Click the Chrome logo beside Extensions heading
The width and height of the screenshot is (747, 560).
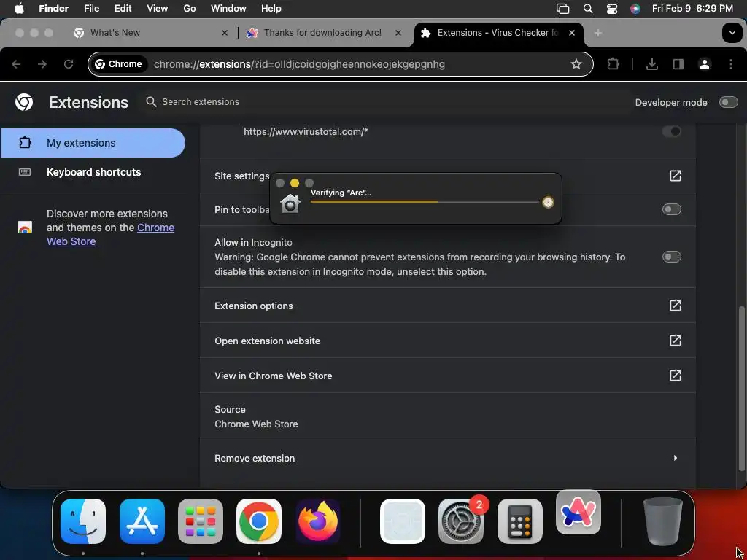tap(24, 102)
